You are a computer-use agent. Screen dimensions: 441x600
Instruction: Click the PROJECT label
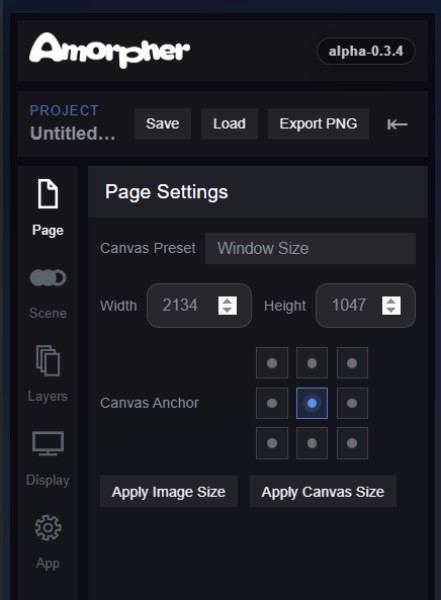(x=64, y=111)
